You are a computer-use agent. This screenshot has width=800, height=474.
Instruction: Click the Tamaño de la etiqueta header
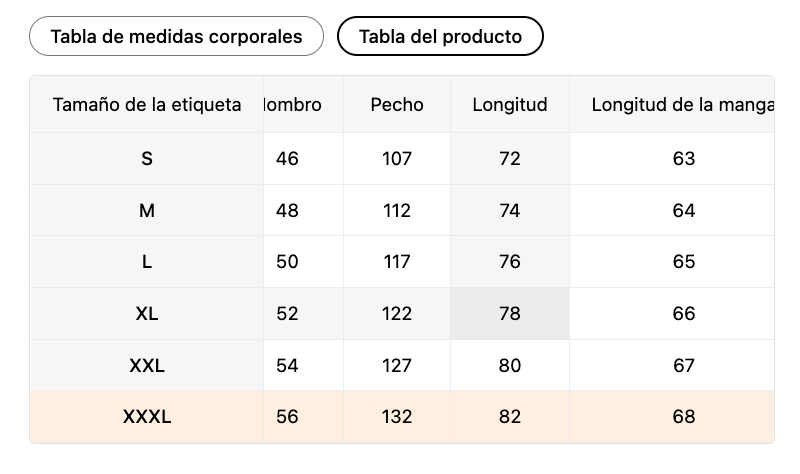pyautogui.click(x=147, y=104)
